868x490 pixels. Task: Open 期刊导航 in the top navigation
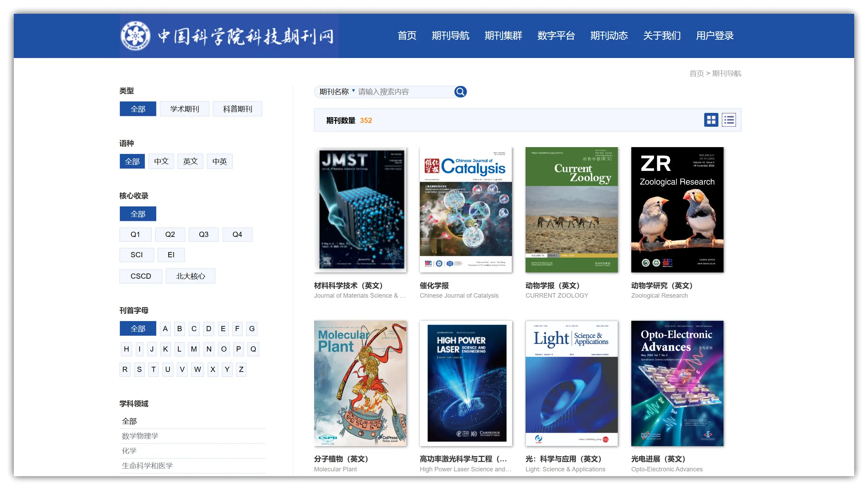click(451, 36)
